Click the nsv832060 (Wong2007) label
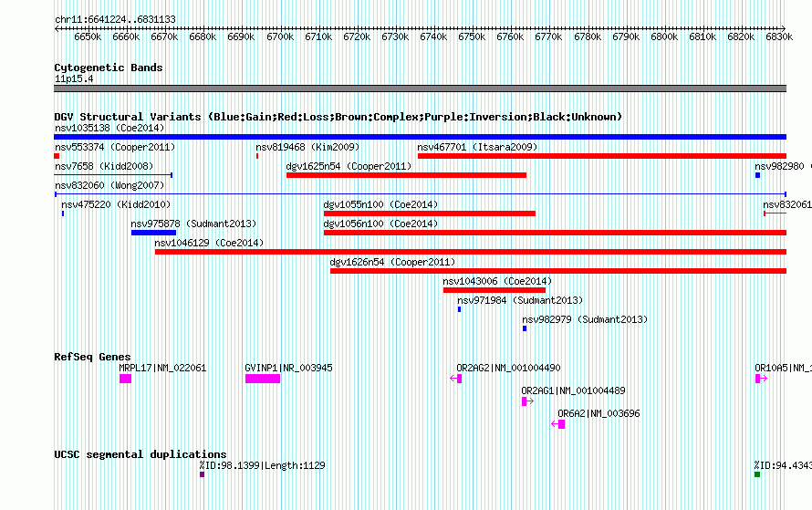The image size is (812, 510). click(109, 185)
